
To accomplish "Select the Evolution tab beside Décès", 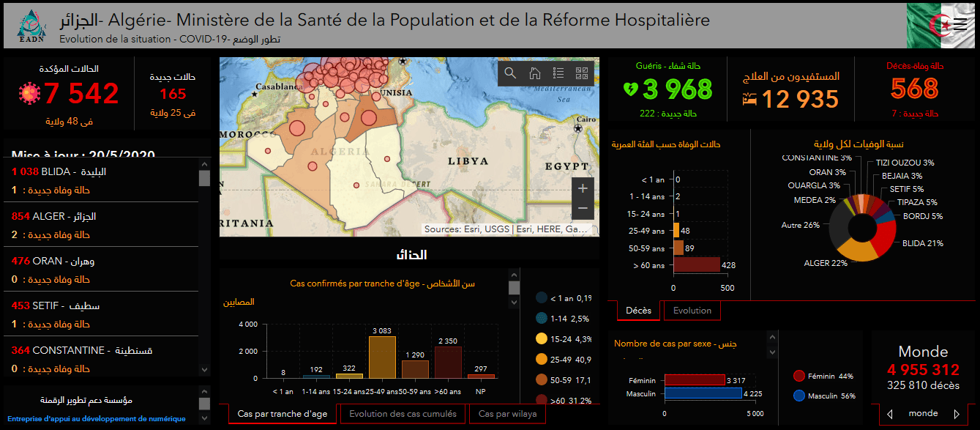I will point(692,311).
